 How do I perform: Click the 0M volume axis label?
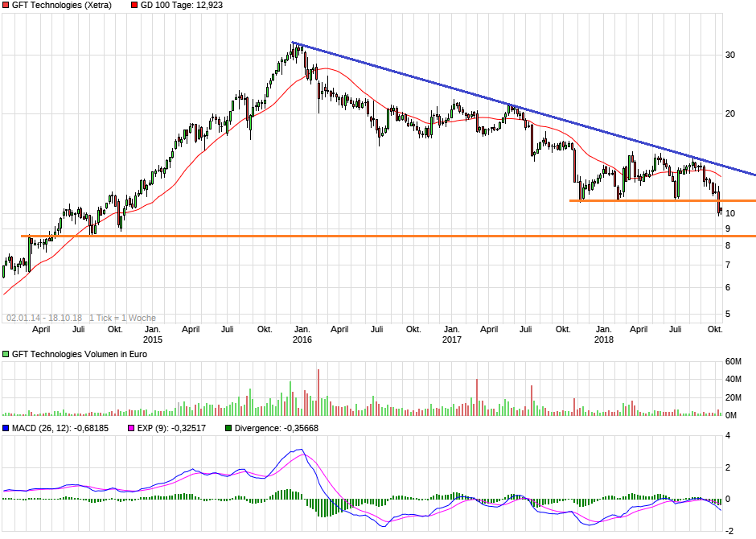731,416
